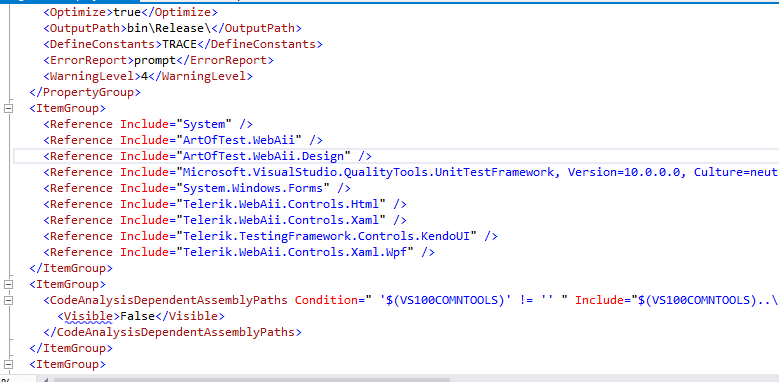Click the closing </PropertyGroup> tag
This screenshot has height=382, width=779.
tap(85, 92)
